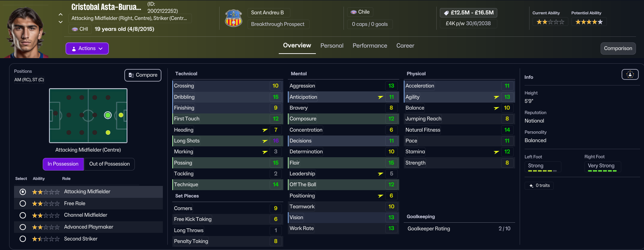Click the arrow icon beside Heading attribute
Viewport: 644px width, 250px height.
click(265, 130)
